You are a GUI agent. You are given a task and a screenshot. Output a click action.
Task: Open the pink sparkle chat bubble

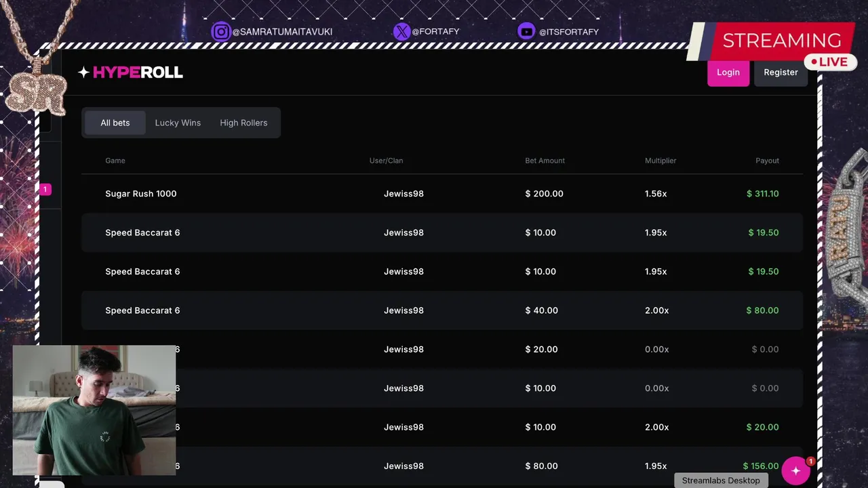click(795, 471)
